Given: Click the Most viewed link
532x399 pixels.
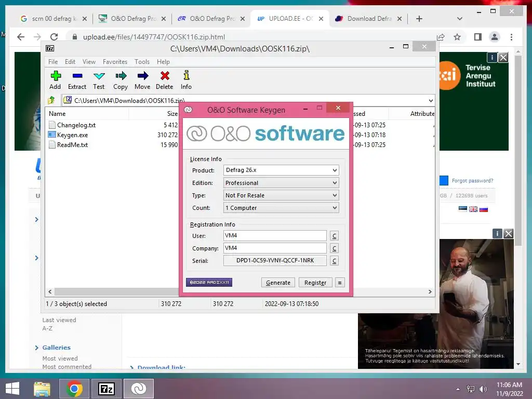Looking at the screenshot, I should (x=60, y=358).
